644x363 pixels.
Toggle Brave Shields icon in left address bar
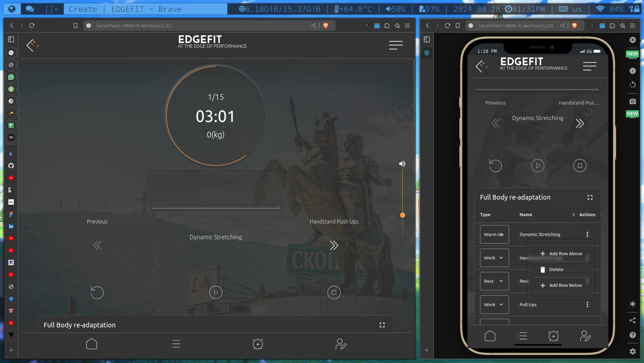(x=325, y=26)
